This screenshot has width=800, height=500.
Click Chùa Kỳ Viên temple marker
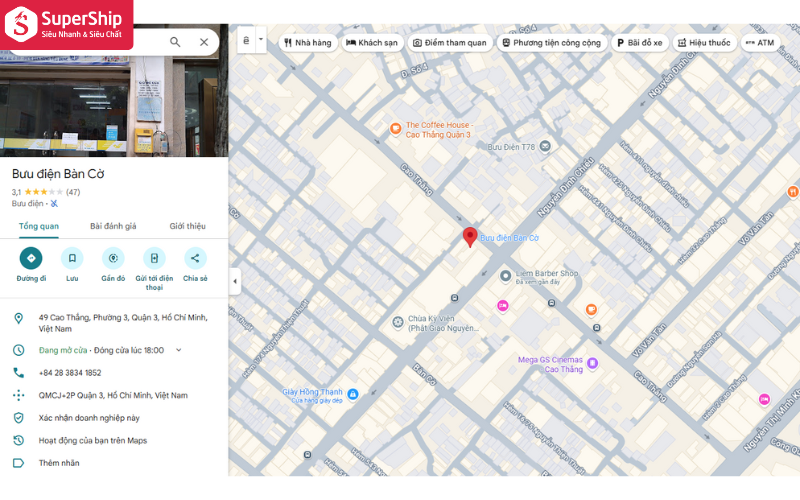[x=398, y=322]
